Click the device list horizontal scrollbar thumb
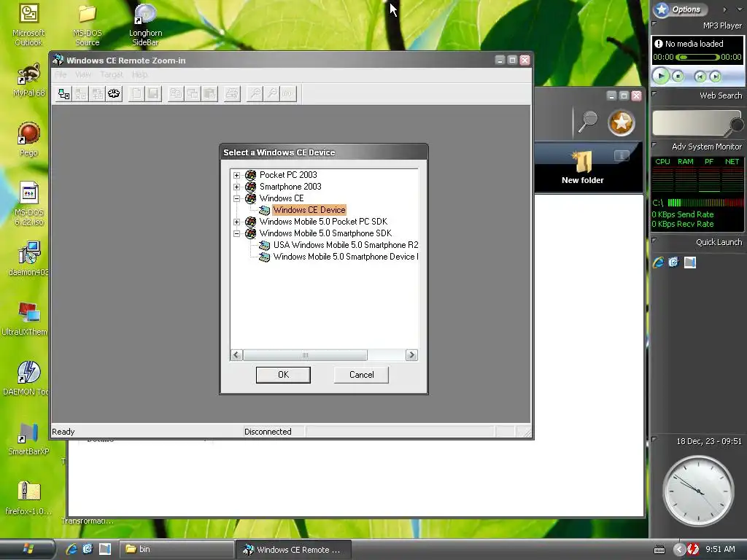Screen dimensions: 747x560 (x=305, y=355)
